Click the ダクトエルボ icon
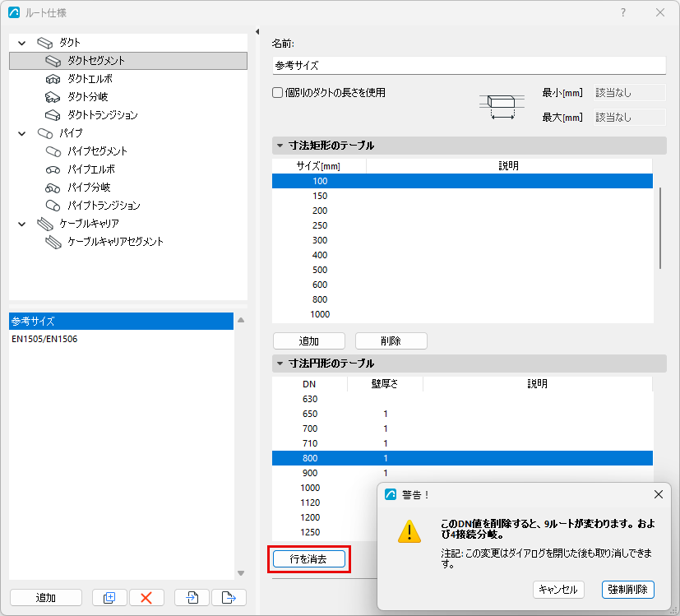 click(x=53, y=79)
